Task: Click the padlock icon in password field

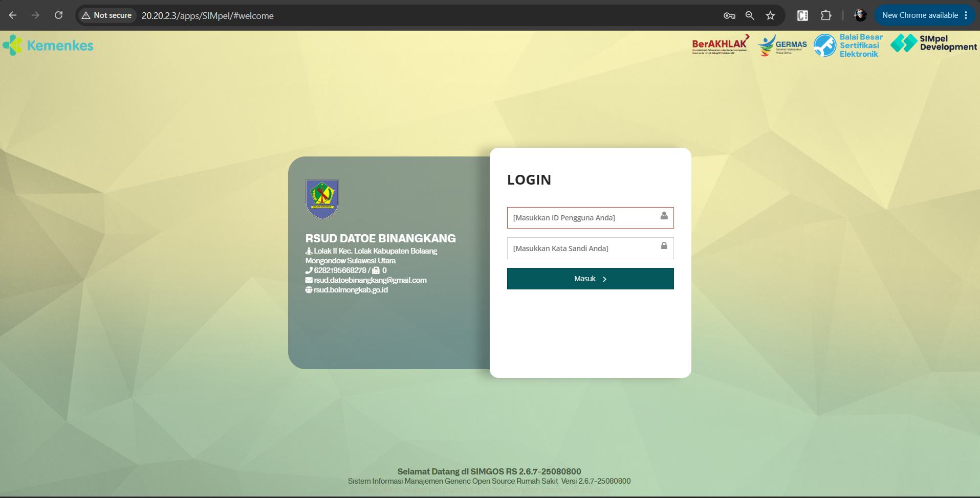Action: tap(664, 246)
